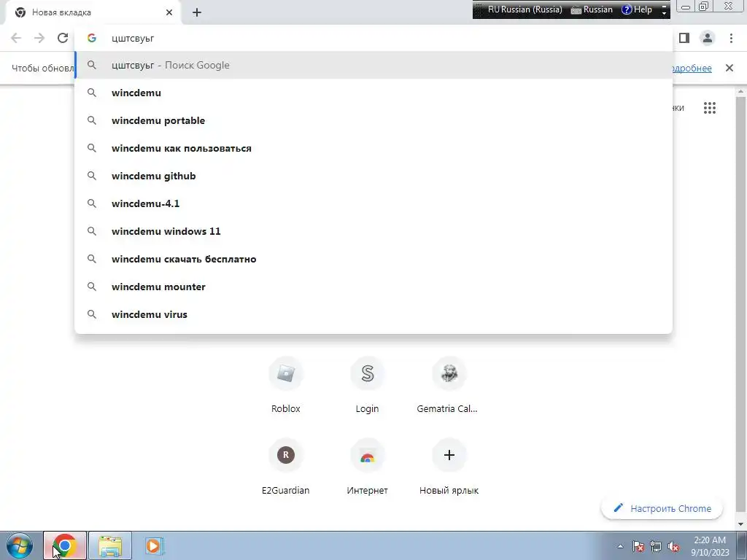
Task: Open the profile avatar menu
Action: tap(708, 38)
